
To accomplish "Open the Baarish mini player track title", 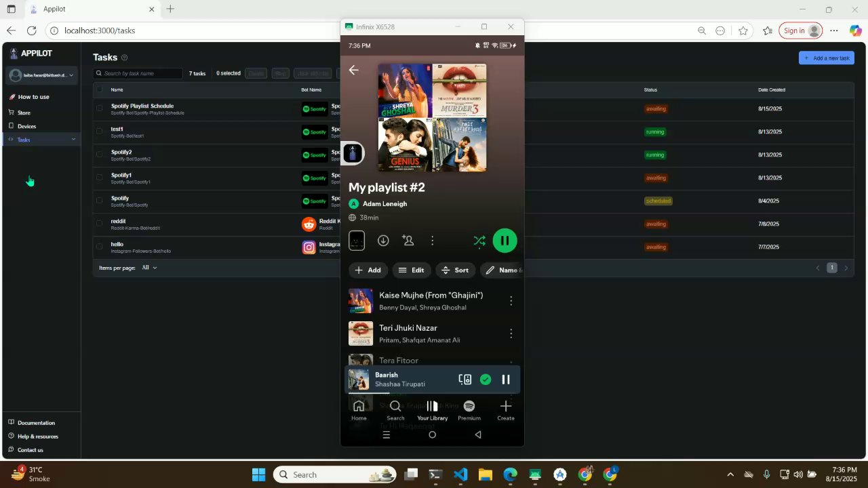I will (x=387, y=375).
